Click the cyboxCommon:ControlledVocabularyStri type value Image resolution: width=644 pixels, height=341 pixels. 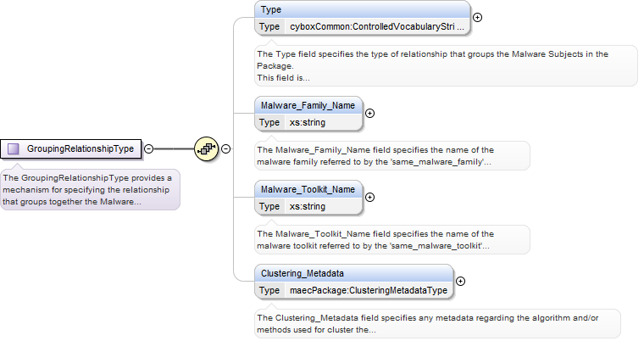[376, 27]
